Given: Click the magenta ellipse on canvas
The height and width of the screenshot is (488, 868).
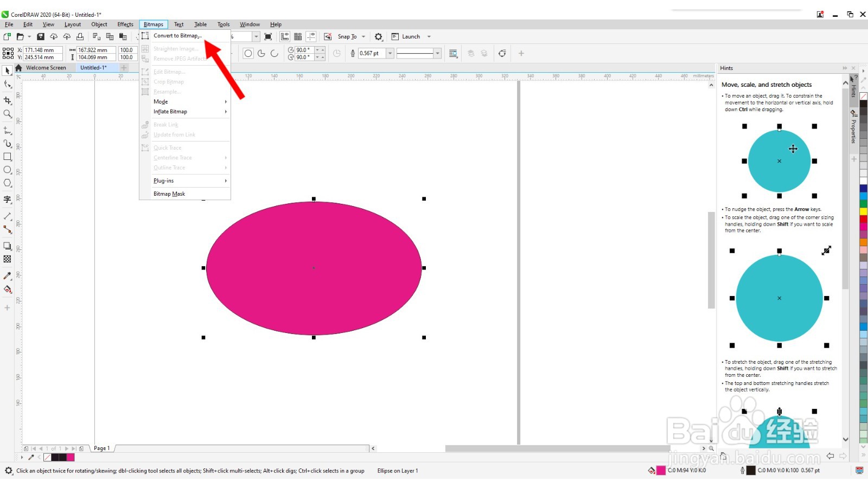Looking at the screenshot, I should coord(314,268).
